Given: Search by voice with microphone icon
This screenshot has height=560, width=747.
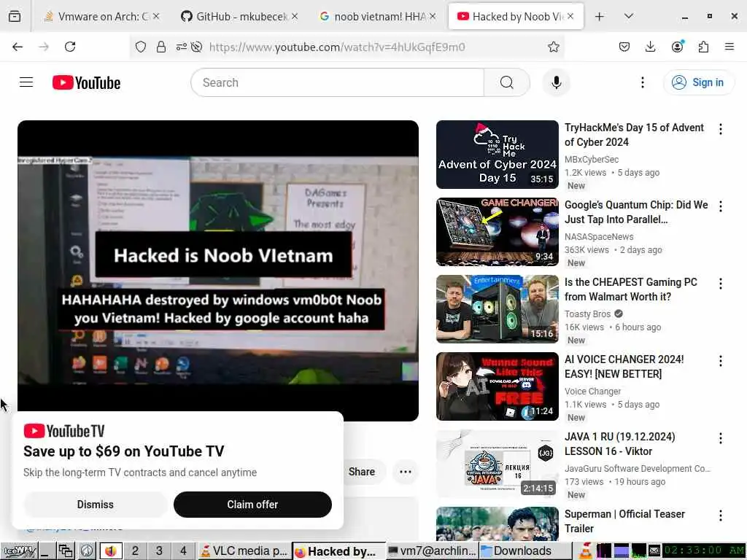Looking at the screenshot, I should tap(556, 82).
